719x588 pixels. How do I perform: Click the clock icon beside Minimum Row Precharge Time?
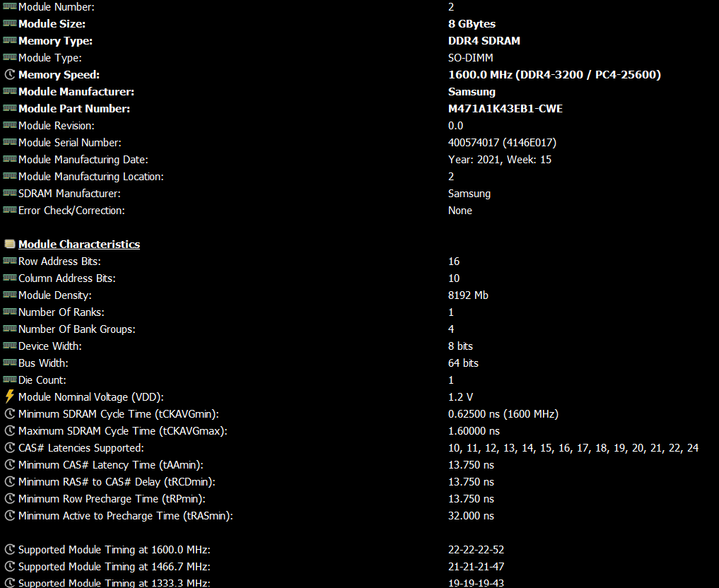(x=10, y=499)
